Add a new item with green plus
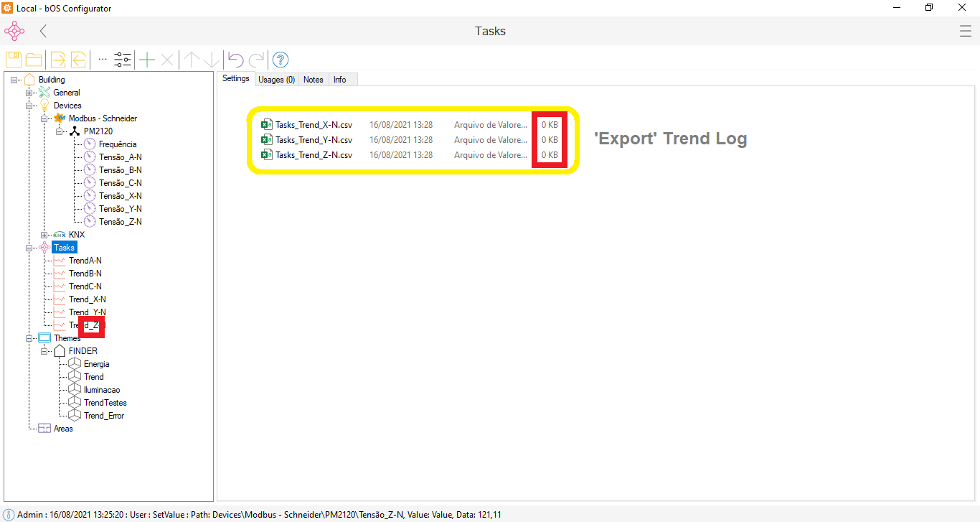 point(147,60)
